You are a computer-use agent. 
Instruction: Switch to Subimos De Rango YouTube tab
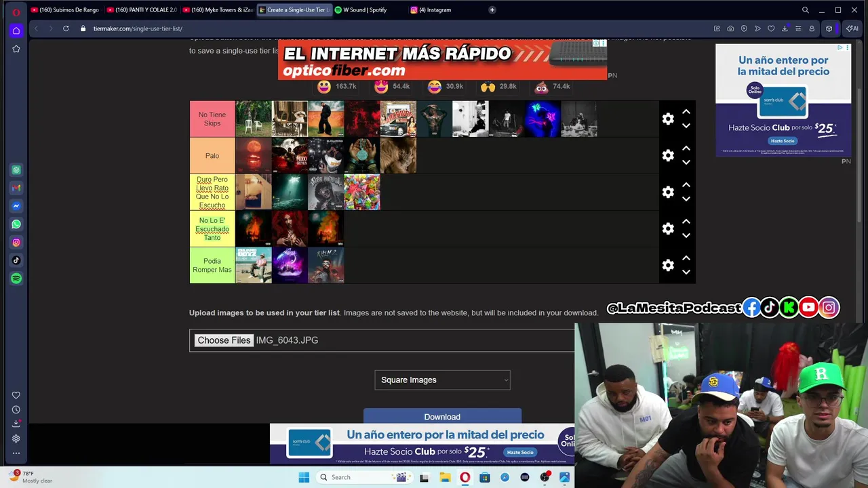65,10
